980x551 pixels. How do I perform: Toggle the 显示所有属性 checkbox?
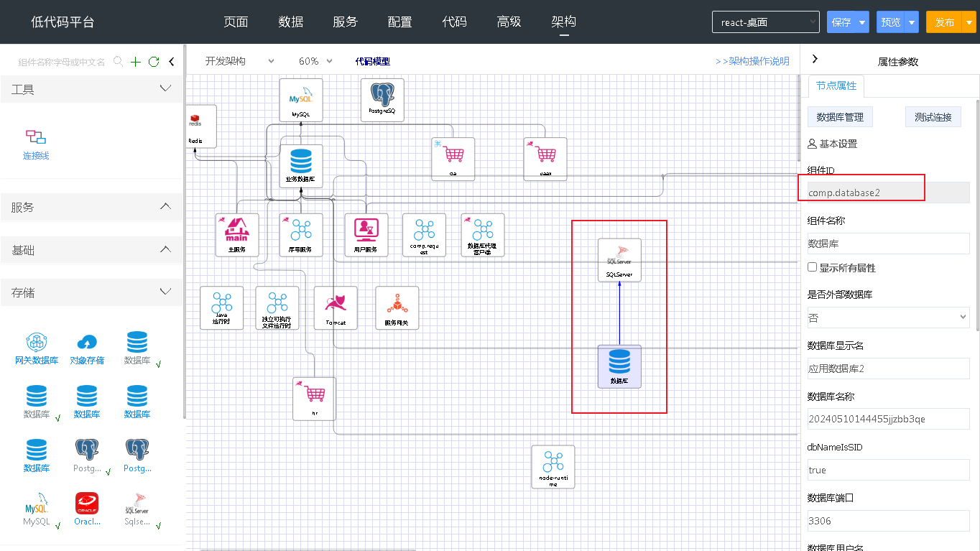tap(813, 267)
